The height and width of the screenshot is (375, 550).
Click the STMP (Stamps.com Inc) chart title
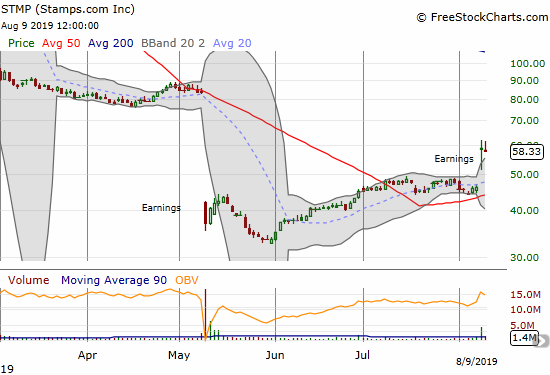(68, 9)
